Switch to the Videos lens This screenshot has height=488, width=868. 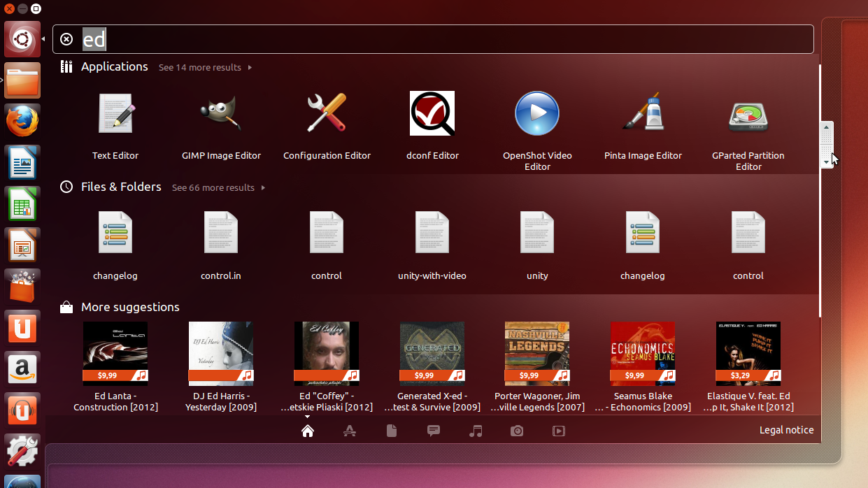tap(559, 431)
